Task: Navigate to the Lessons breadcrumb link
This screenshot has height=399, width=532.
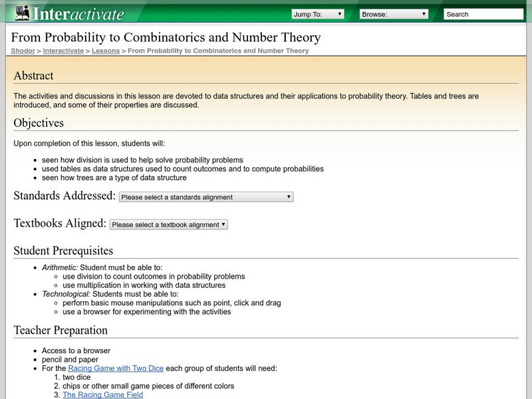Action: coord(106,51)
